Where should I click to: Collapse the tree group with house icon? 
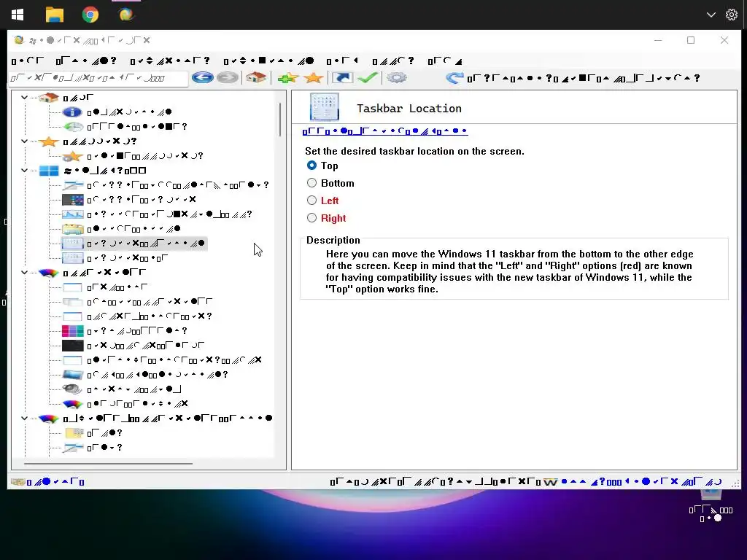24,98
